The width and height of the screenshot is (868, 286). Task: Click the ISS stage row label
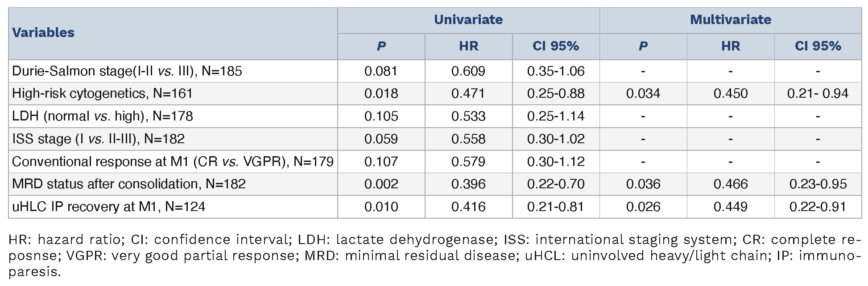point(98,139)
